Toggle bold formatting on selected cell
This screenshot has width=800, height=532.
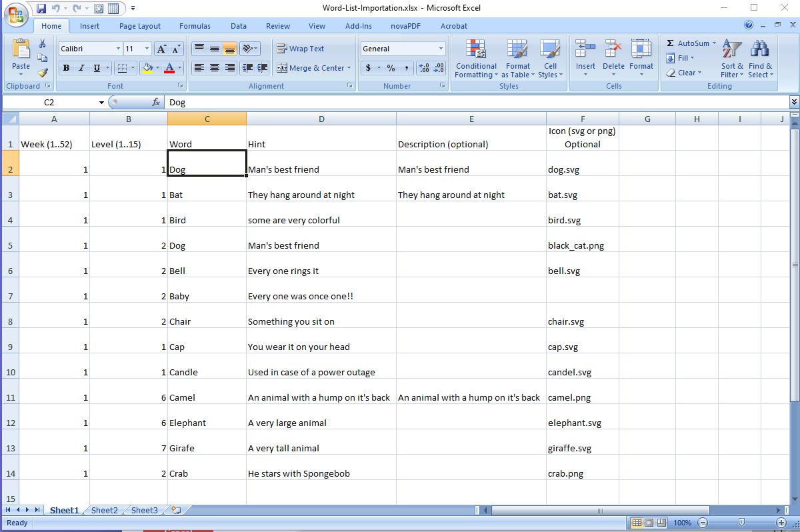[x=65, y=68]
